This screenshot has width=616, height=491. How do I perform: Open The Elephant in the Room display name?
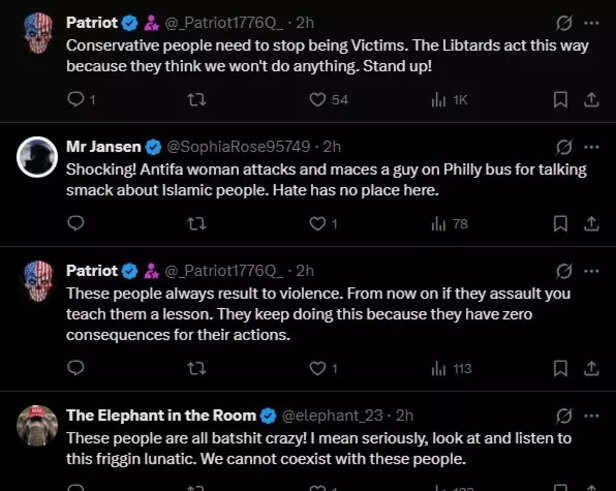click(160, 415)
